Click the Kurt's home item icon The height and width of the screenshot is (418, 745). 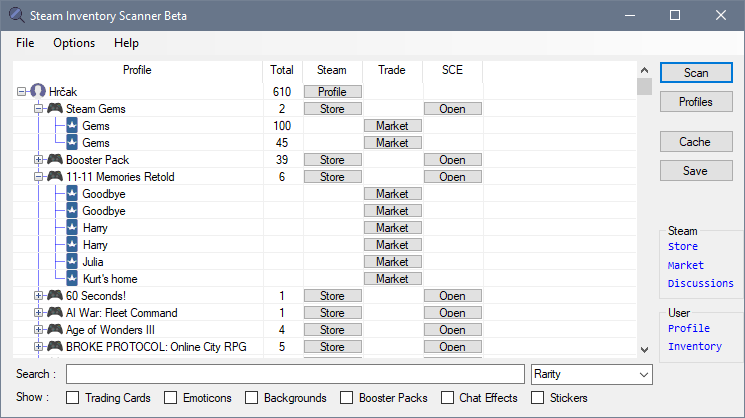(x=72, y=279)
